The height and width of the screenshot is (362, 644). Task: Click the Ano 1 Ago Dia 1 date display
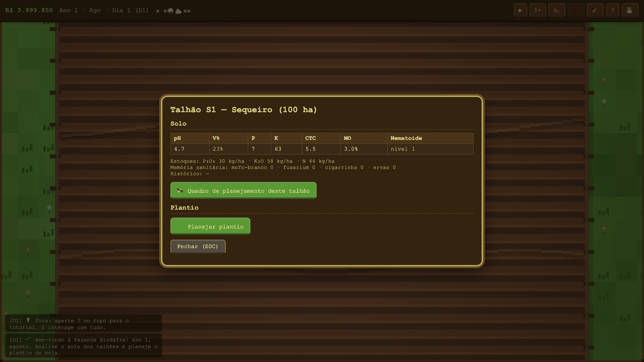click(104, 10)
